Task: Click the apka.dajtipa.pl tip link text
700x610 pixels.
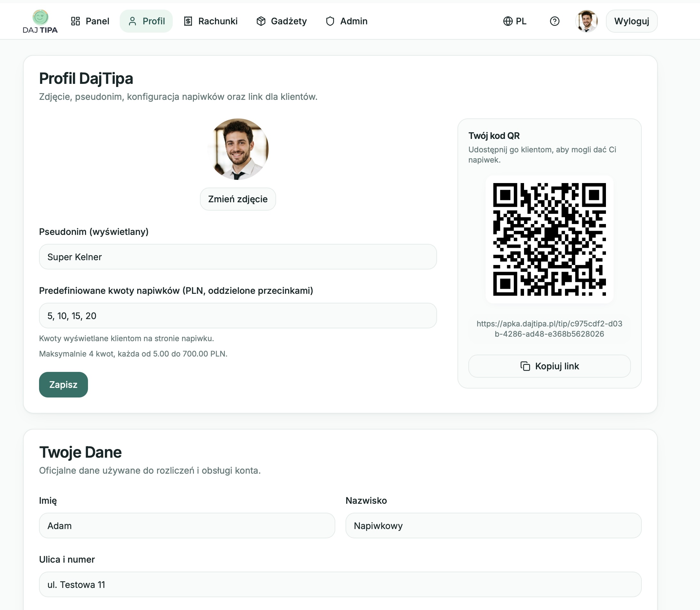Action: pos(550,329)
